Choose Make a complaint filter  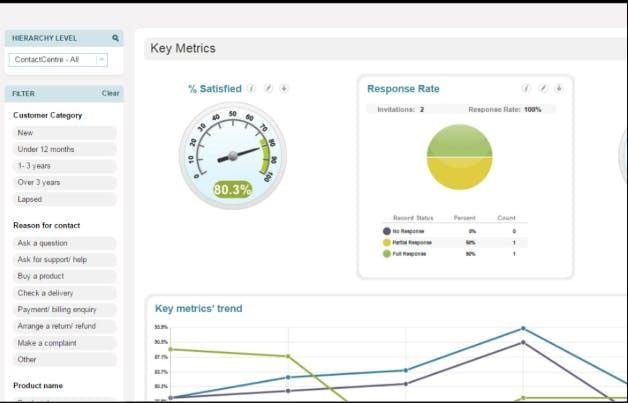(x=64, y=343)
